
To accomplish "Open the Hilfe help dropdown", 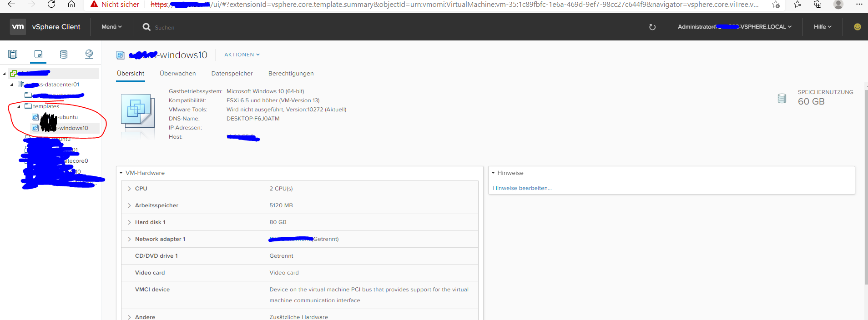I will point(823,27).
